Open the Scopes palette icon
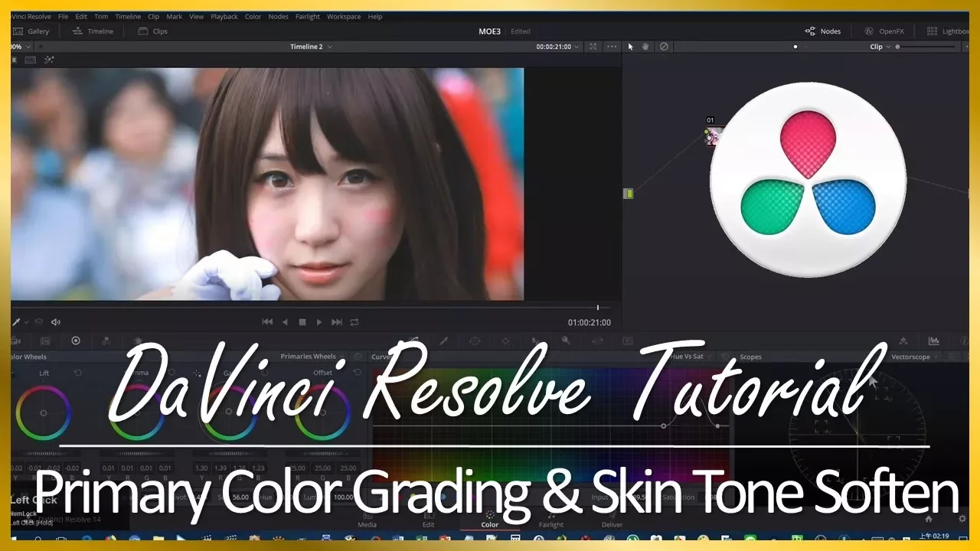The width and height of the screenshot is (980, 551). click(934, 341)
